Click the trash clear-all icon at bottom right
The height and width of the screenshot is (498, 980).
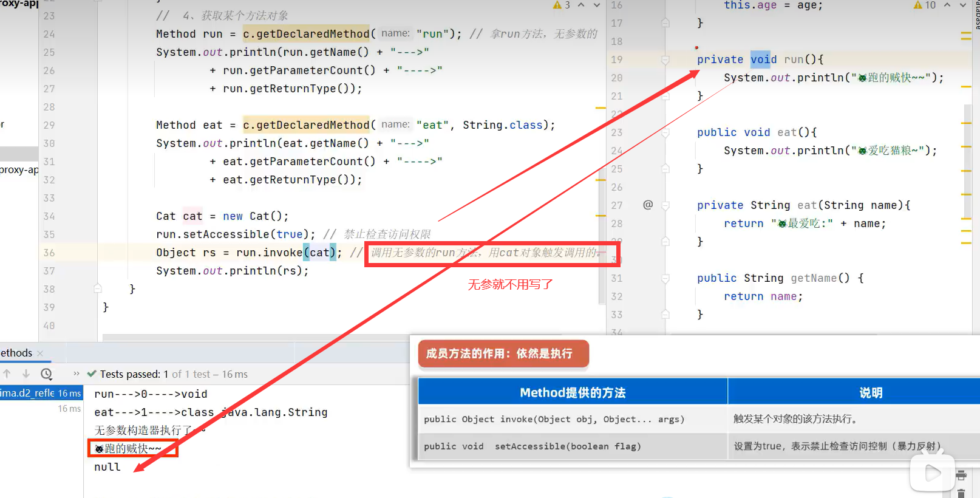pos(961,493)
